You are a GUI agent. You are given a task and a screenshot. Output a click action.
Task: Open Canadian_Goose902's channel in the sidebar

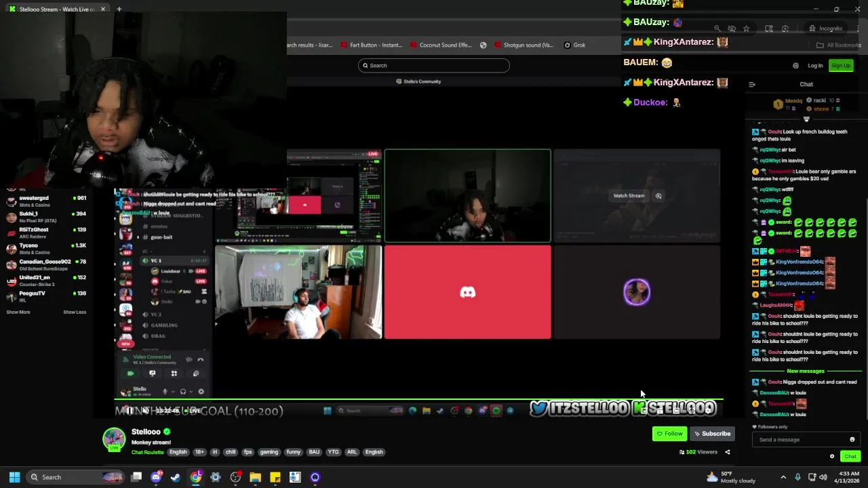click(x=46, y=264)
